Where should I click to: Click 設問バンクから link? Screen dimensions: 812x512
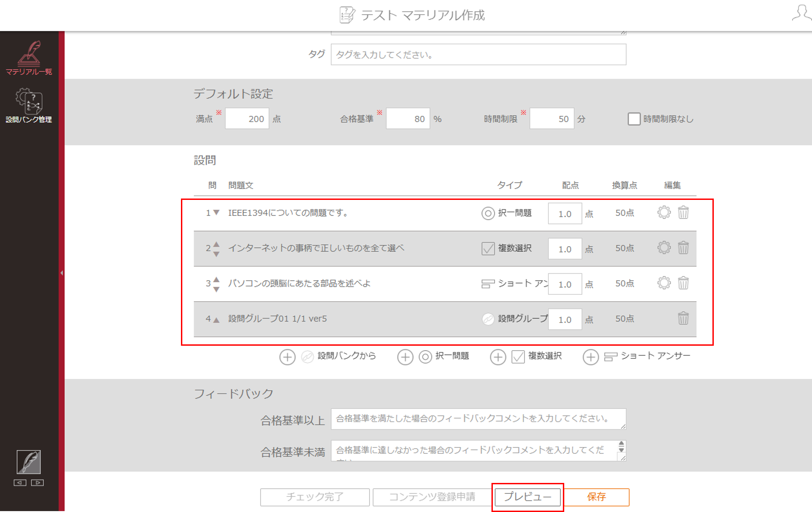click(346, 356)
